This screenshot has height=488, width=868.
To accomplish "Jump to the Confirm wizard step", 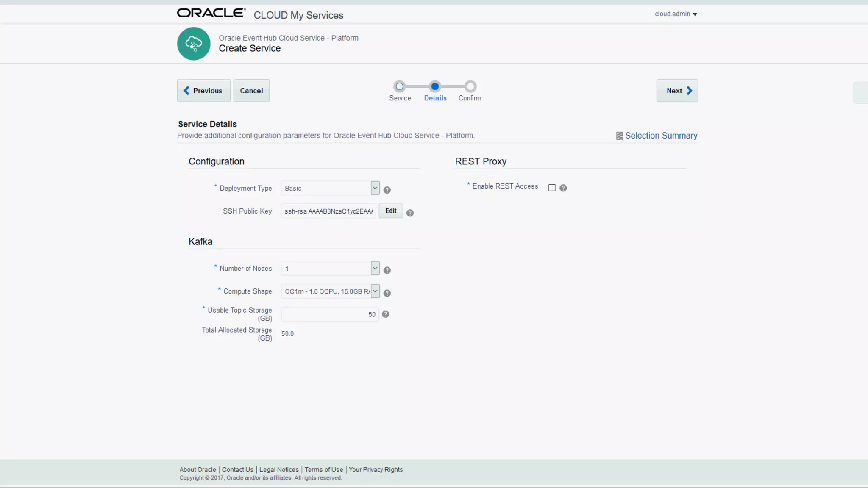I will click(x=470, y=87).
